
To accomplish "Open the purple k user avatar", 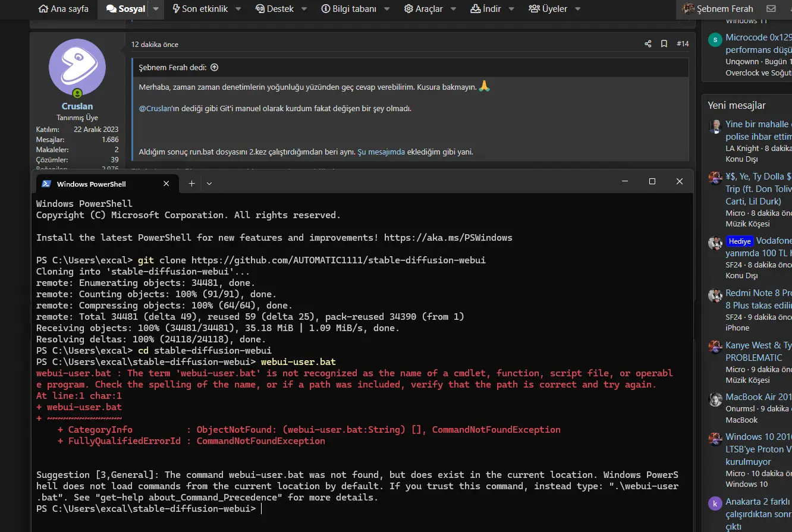I will 715,504.
